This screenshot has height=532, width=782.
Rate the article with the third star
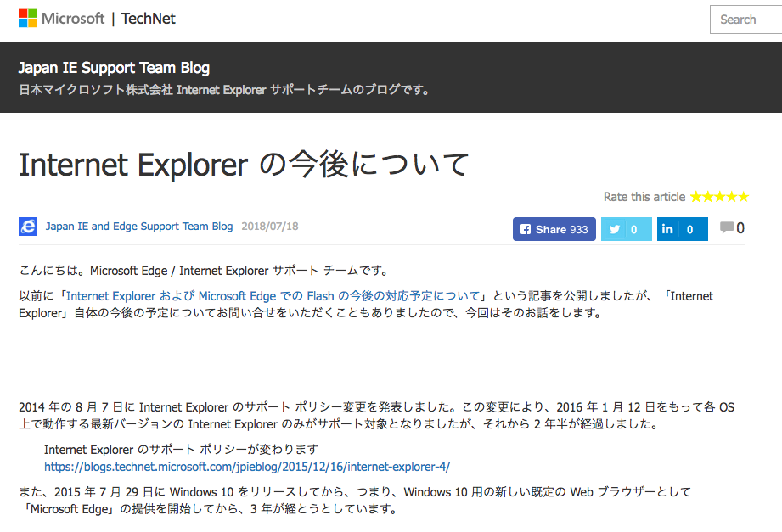[x=720, y=197]
